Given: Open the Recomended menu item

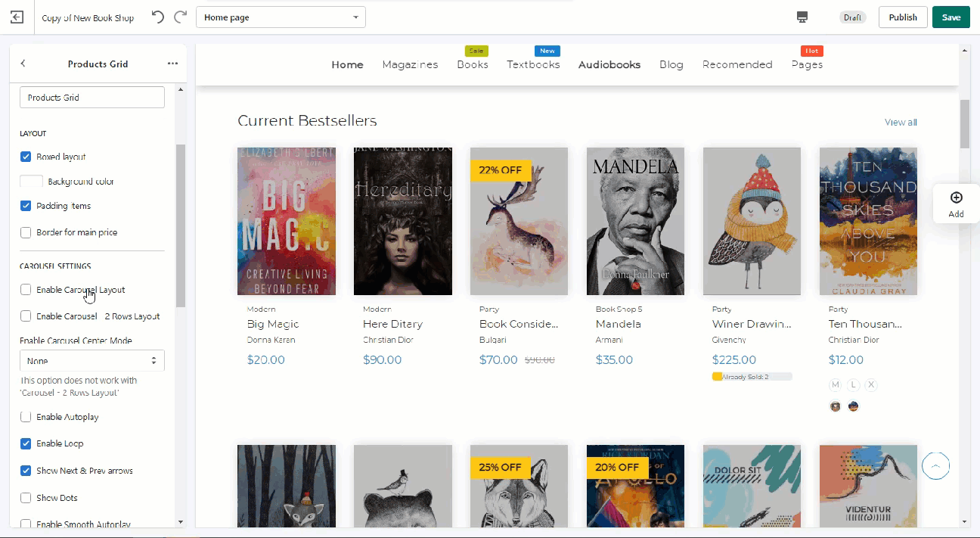Looking at the screenshot, I should [737, 65].
